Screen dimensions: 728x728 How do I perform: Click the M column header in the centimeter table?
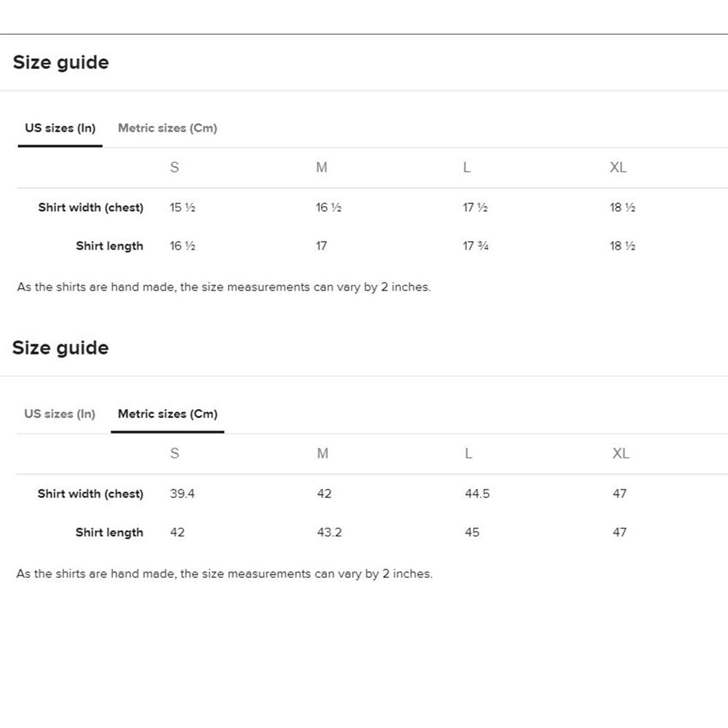pyautogui.click(x=323, y=453)
